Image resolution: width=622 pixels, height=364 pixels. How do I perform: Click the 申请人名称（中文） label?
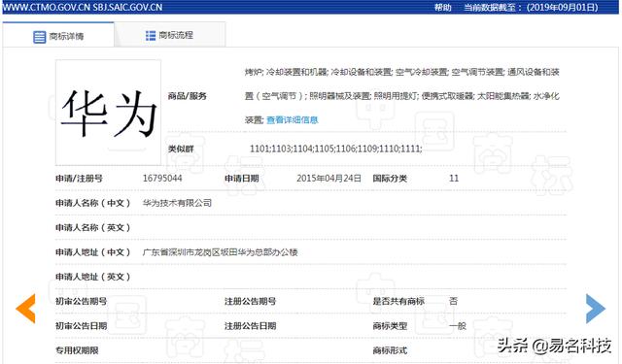click(93, 203)
